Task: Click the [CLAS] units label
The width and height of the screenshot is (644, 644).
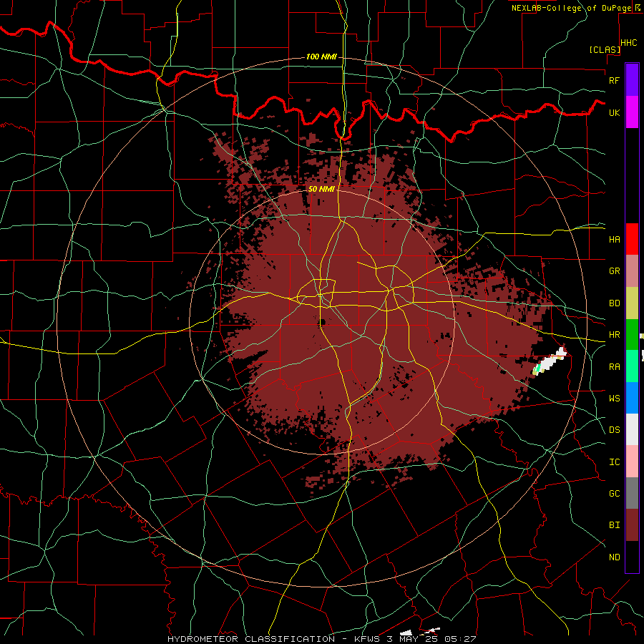Action: [x=605, y=49]
